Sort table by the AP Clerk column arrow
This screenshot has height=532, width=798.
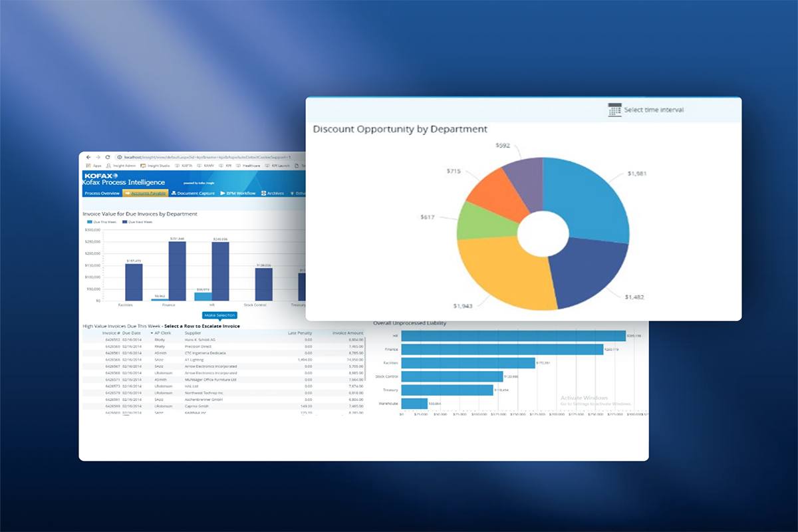pos(151,333)
